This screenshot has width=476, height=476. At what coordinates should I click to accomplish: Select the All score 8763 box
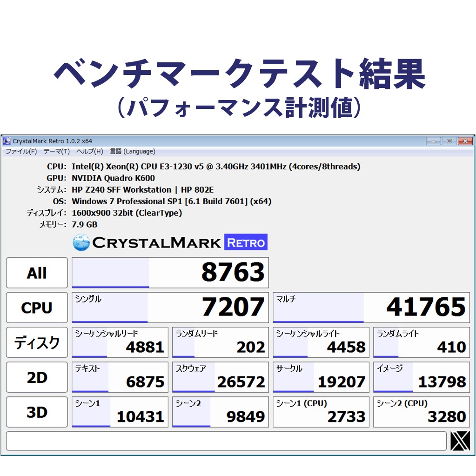(x=170, y=273)
